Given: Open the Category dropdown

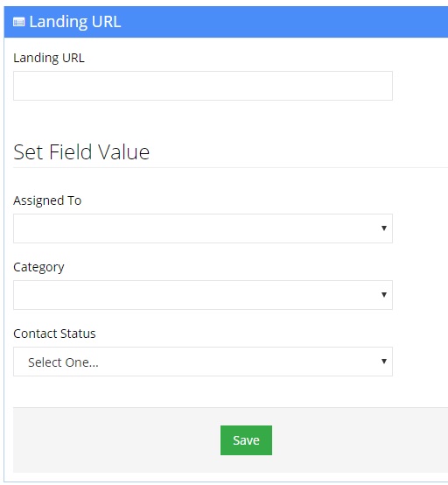Looking at the screenshot, I should click(203, 295).
